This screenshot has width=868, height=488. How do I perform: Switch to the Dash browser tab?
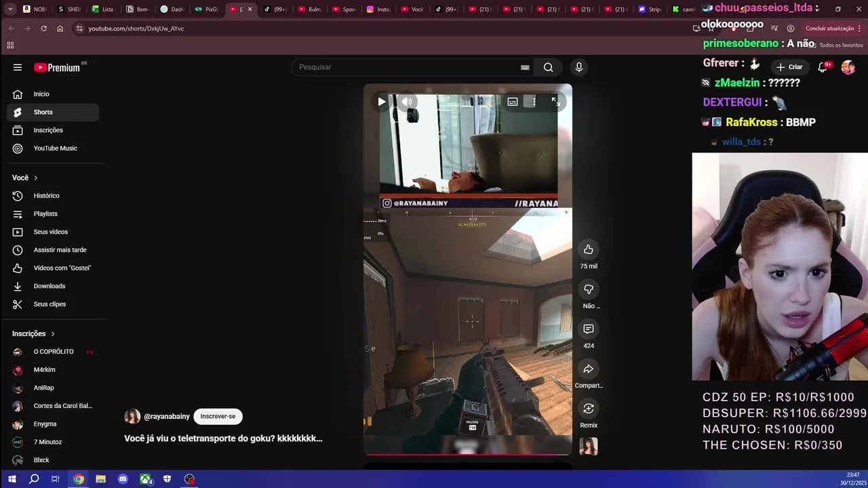(x=172, y=9)
